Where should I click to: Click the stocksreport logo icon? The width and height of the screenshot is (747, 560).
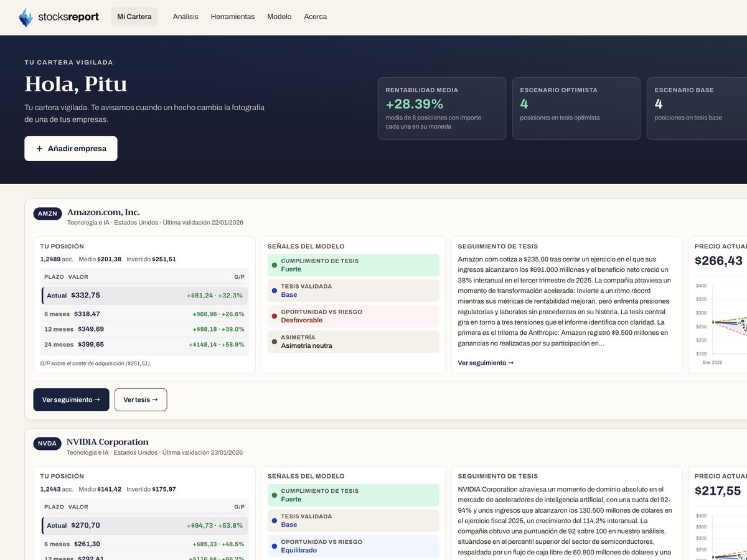(26, 17)
